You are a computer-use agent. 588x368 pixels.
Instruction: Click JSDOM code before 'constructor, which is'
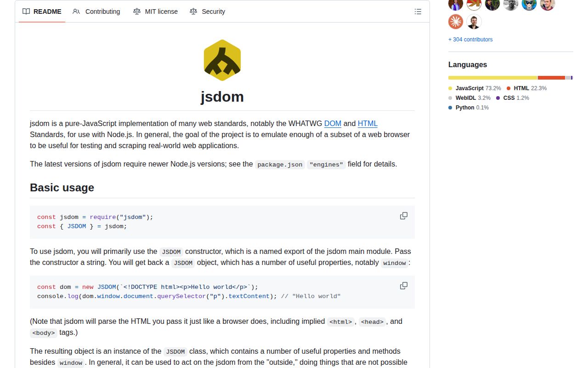pyautogui.click(x=171, y=252)
